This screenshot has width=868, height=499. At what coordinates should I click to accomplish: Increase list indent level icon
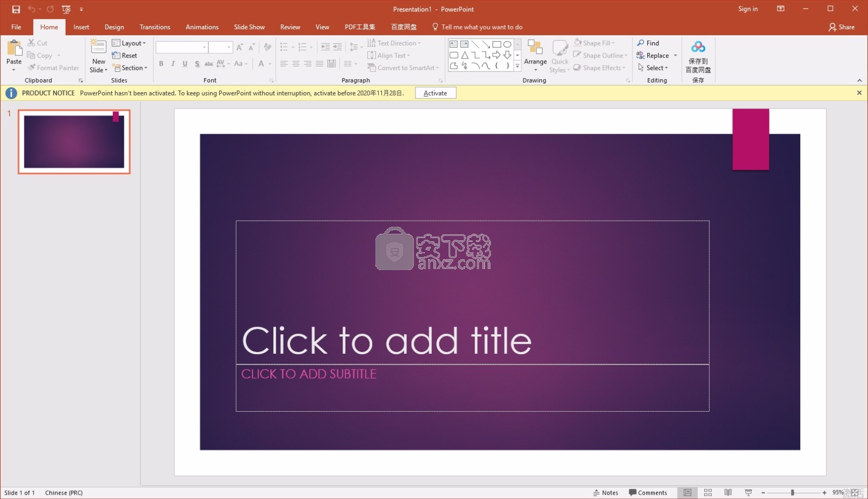click(337, 47)
